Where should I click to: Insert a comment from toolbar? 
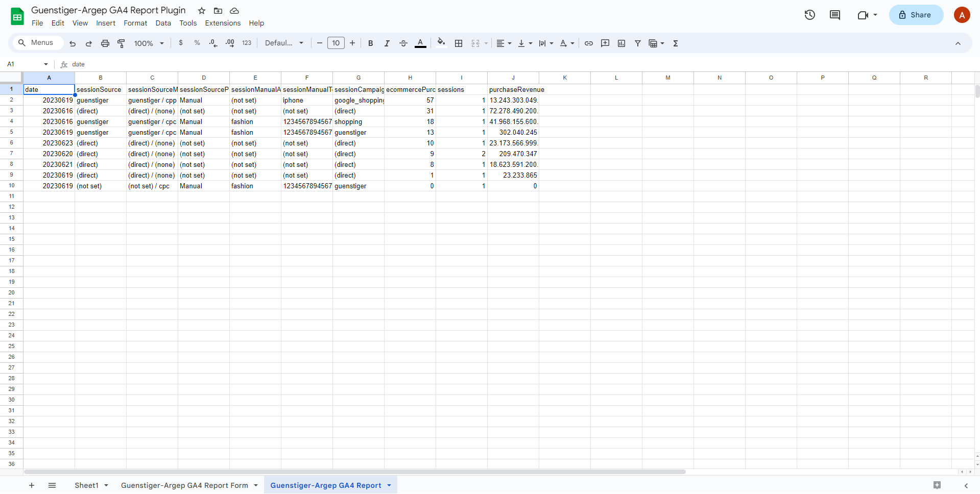tap(605, 43)
